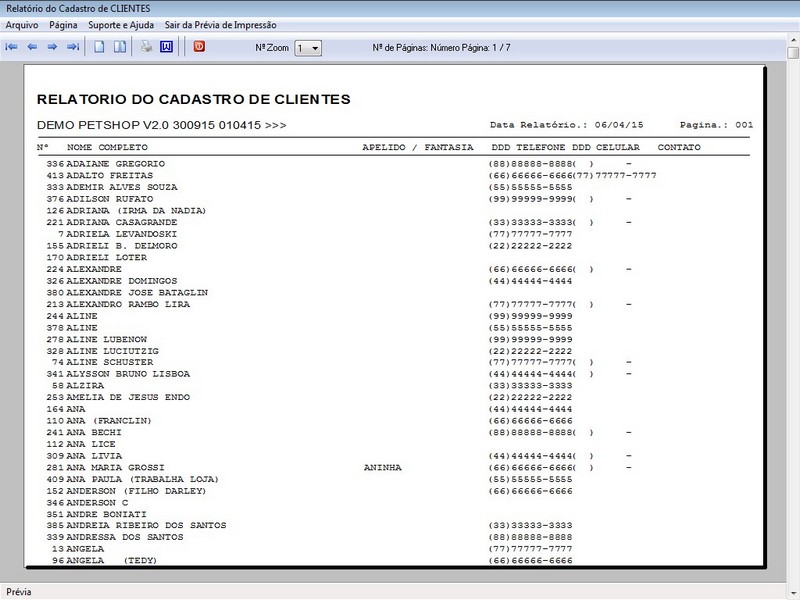The image size is (800, 600).
Task: Open the Nº Zoom dropdown
Action: pos(308,48)
